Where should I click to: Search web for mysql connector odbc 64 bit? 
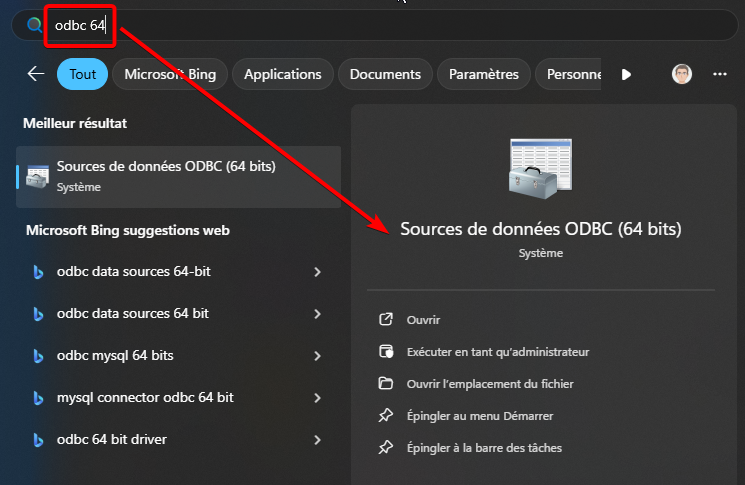point(145,398)
